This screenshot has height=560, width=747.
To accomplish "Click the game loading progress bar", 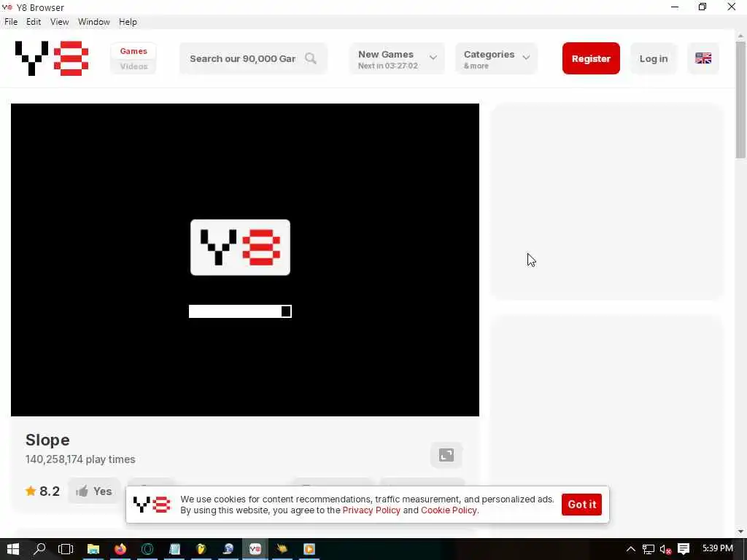I will tap(240, 311).
